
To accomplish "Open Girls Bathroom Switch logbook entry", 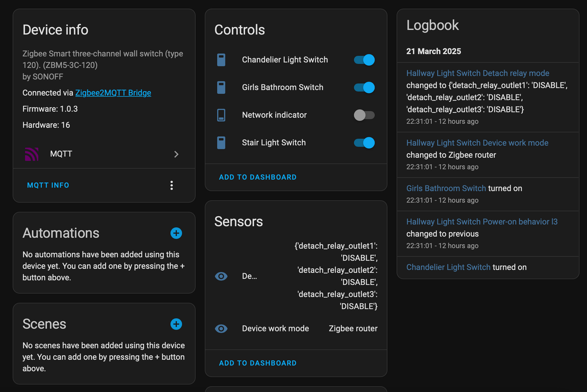I will point(446,188).
